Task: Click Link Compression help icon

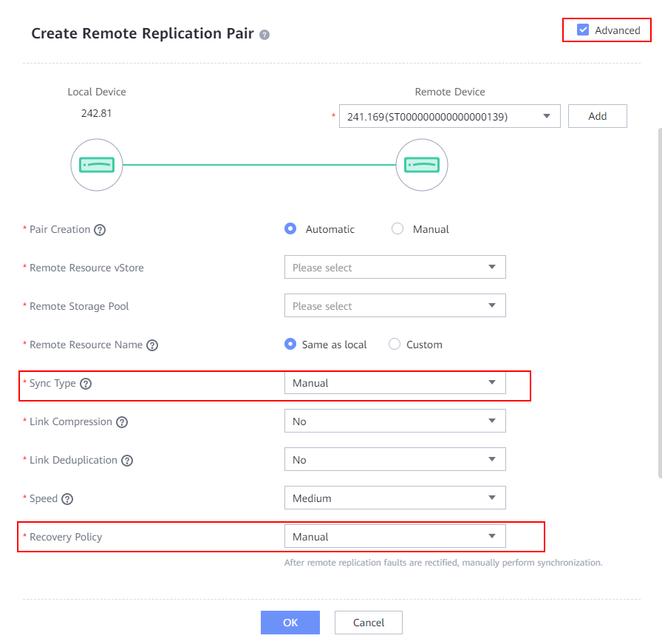Action: (122, 422)
